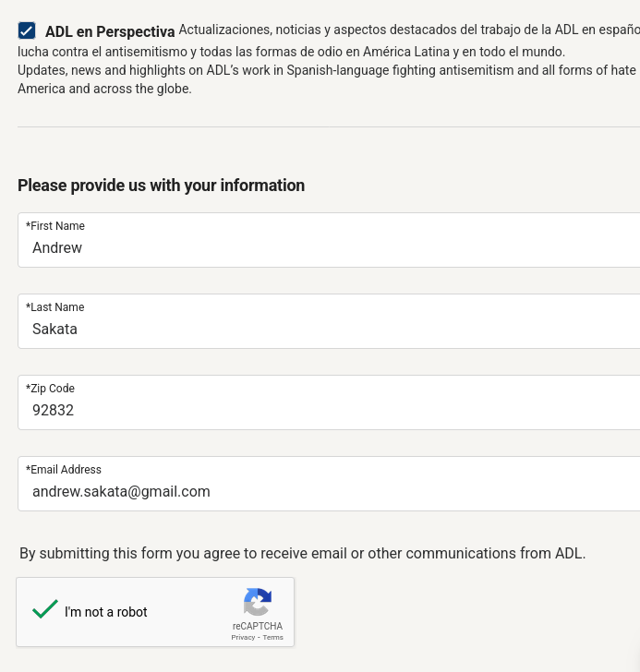Uncheck the ADL en Perspectiva checkbox
Image resolution: width=640 pixels, height=672 pixels.
pyautogui.click(x=27, y=30)
